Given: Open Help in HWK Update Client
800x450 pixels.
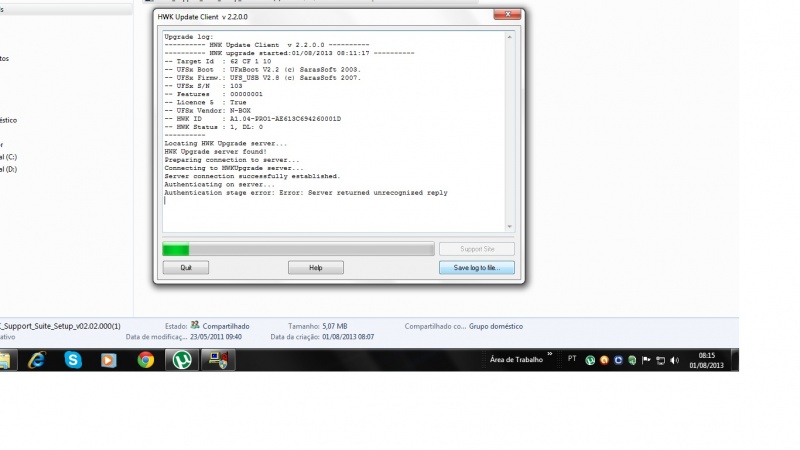Looking at the screenshot, I should 315,267.
